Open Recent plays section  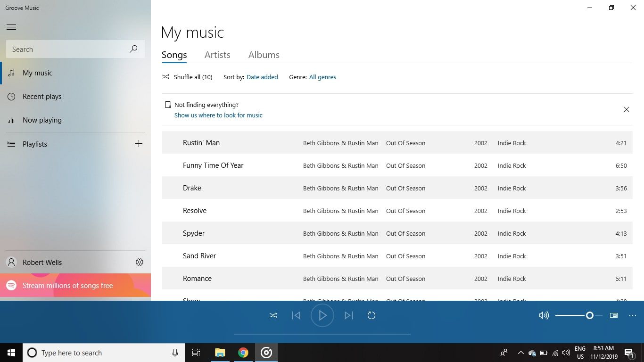click(75, 97)
